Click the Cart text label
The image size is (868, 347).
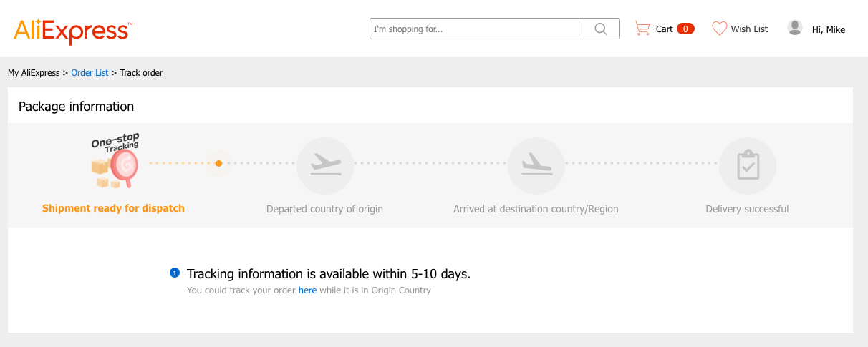point(664,29)
